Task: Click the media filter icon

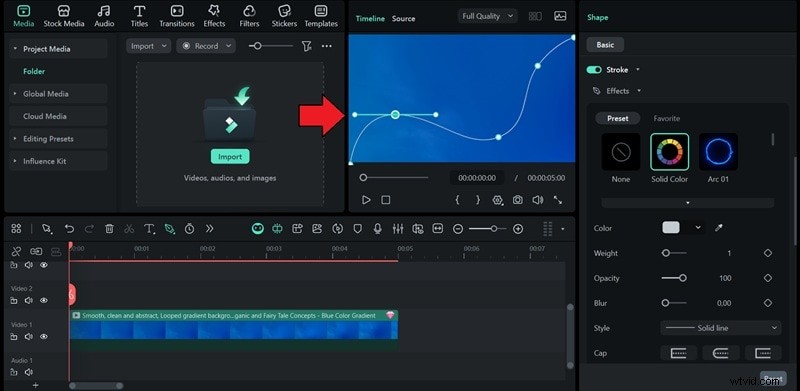Action: click(306, 46)
